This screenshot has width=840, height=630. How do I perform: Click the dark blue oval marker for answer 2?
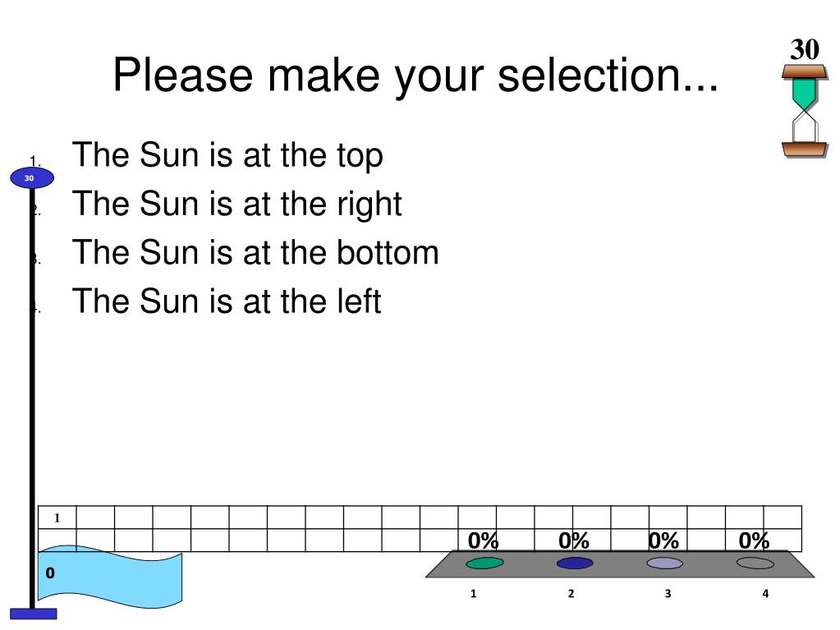pos(575,563)
